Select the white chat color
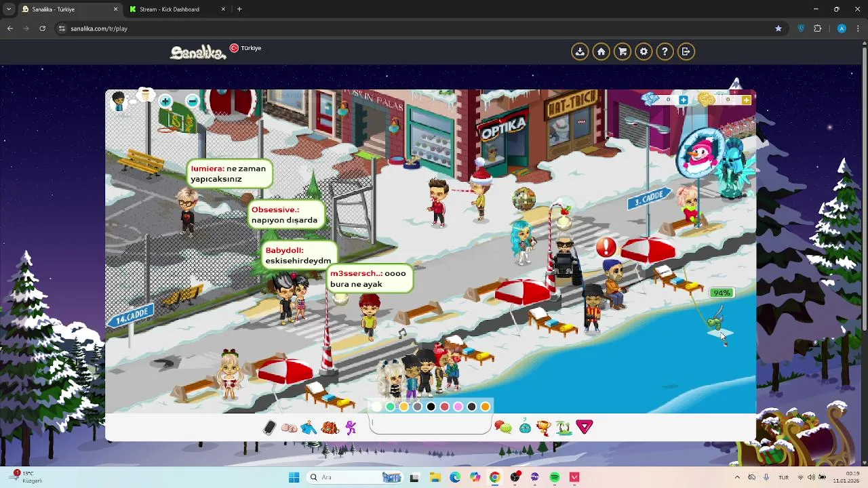Screen dimensions: 868x488 point(377,407)
